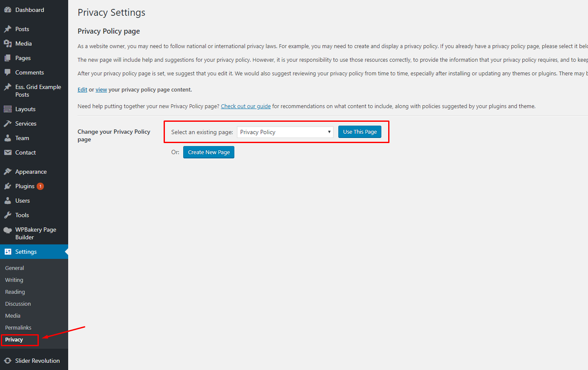
Task: Follow the view privacy policy link
Action: [101, 90]
